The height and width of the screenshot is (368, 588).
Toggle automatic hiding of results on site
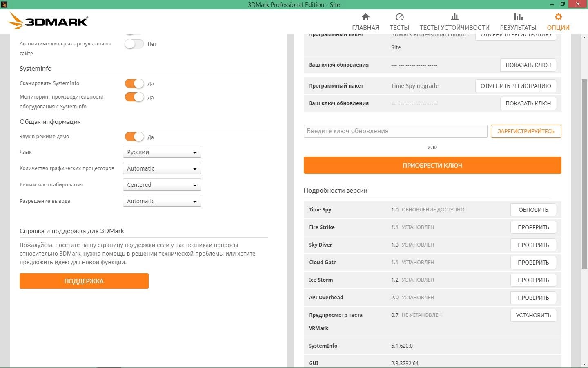tap(134, 44)
